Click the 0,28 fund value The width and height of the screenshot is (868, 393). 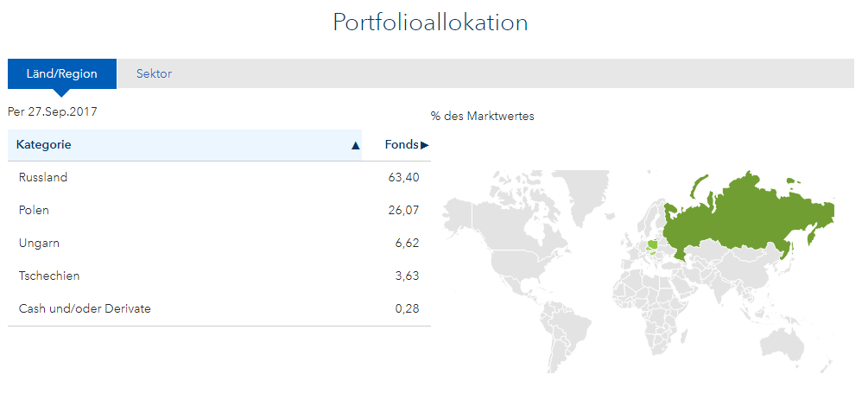pyautogui.click(x=407, y=309)
